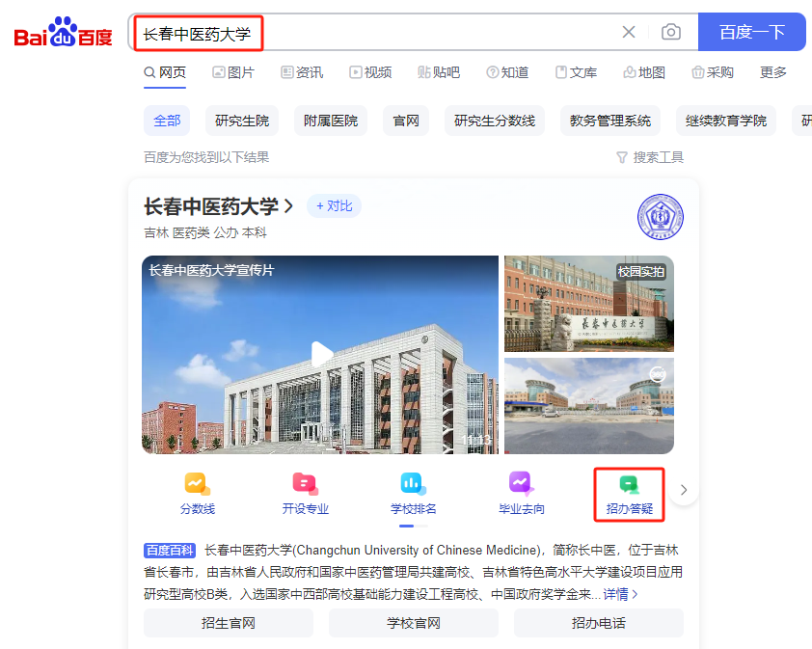This screenshot has height=649, width=812.
Task: Click the university emblem logo
Action: pos(661,217)
